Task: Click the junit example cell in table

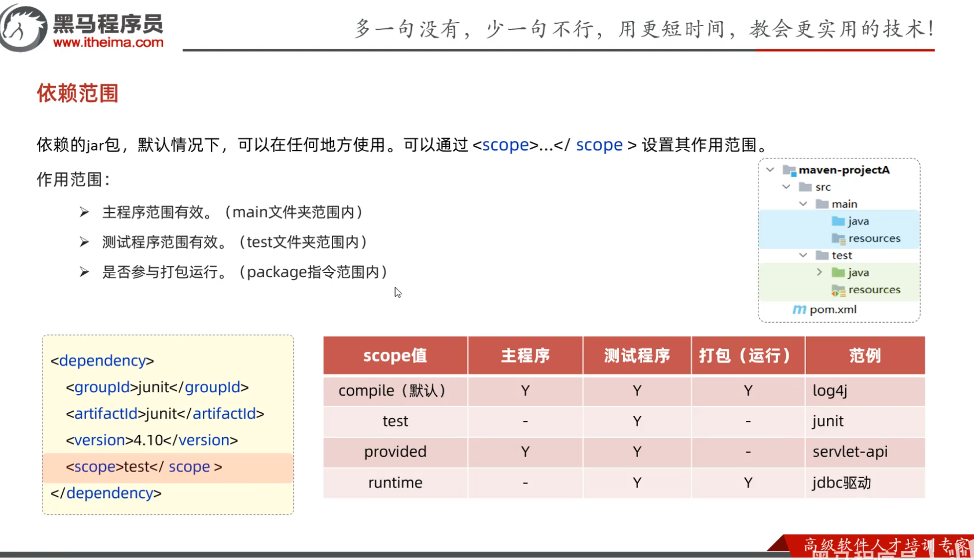Action: 865,421
